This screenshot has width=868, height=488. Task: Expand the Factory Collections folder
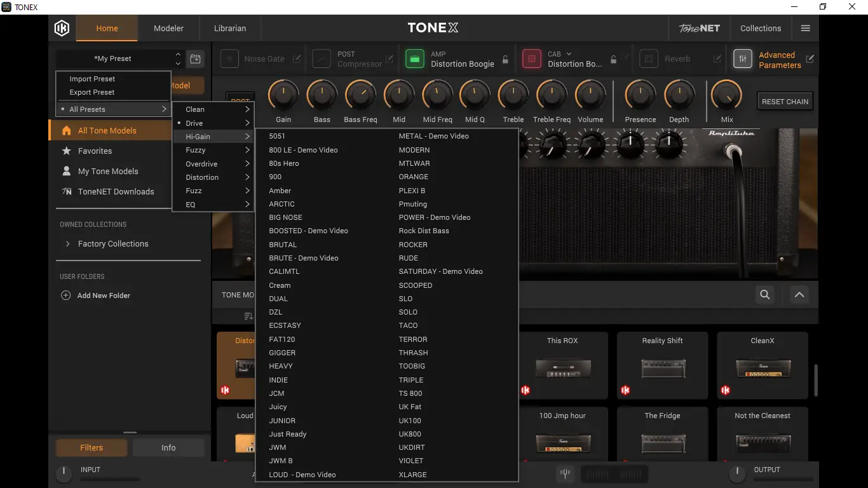pyautogui.click(x=68, y=244)
